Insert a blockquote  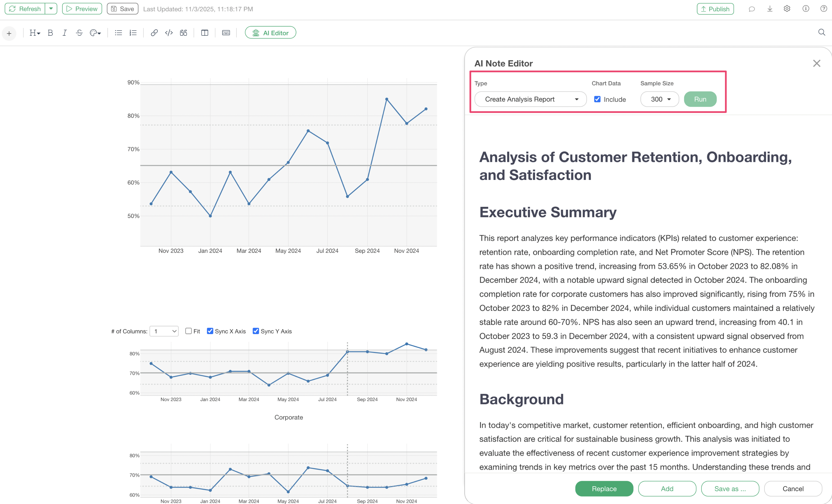coord(183,33)
